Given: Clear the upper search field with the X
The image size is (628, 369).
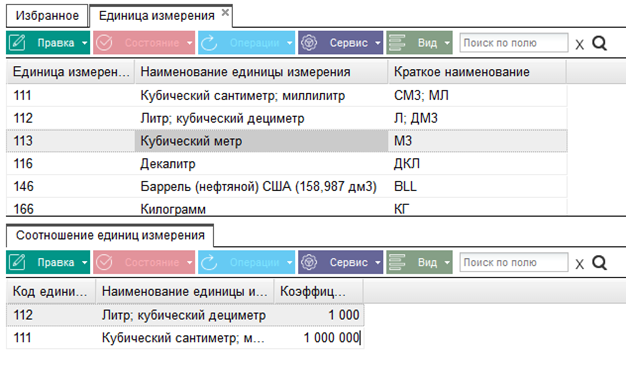Looking at the screenshot, I should (x=579, y=44).
